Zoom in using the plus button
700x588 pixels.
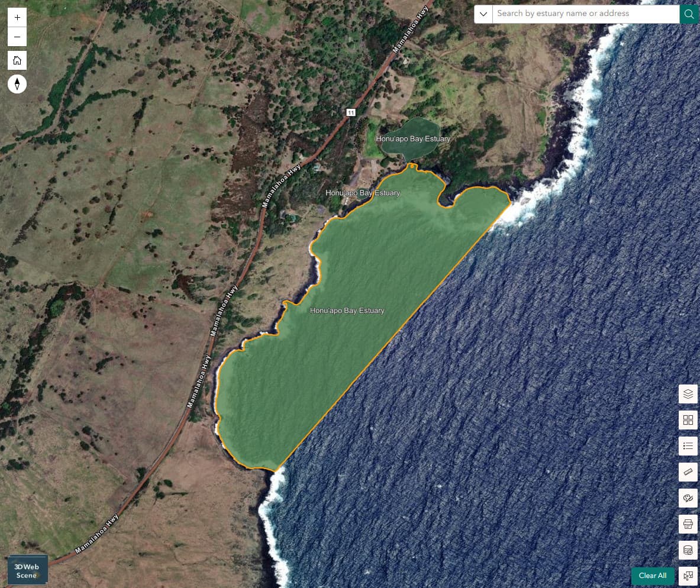pyautogui.click(x=17, y=17)
